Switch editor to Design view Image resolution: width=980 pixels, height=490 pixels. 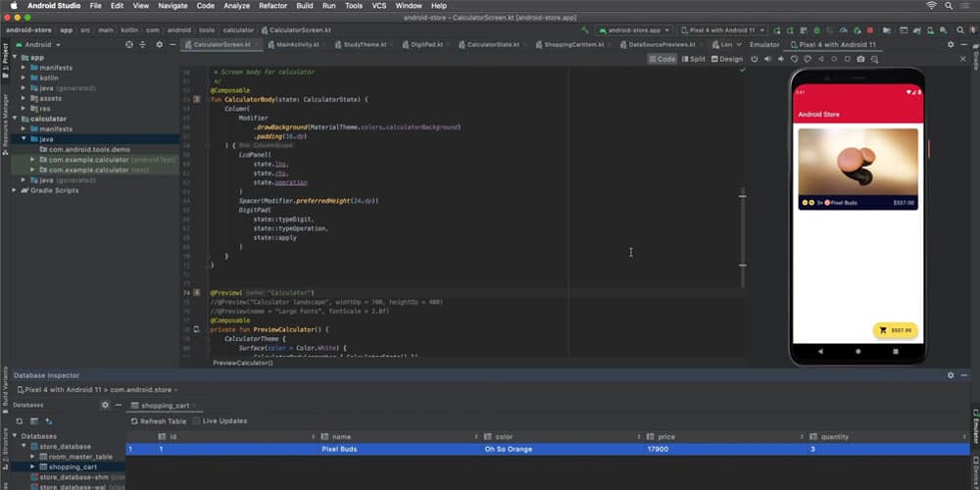click(727, 60)
